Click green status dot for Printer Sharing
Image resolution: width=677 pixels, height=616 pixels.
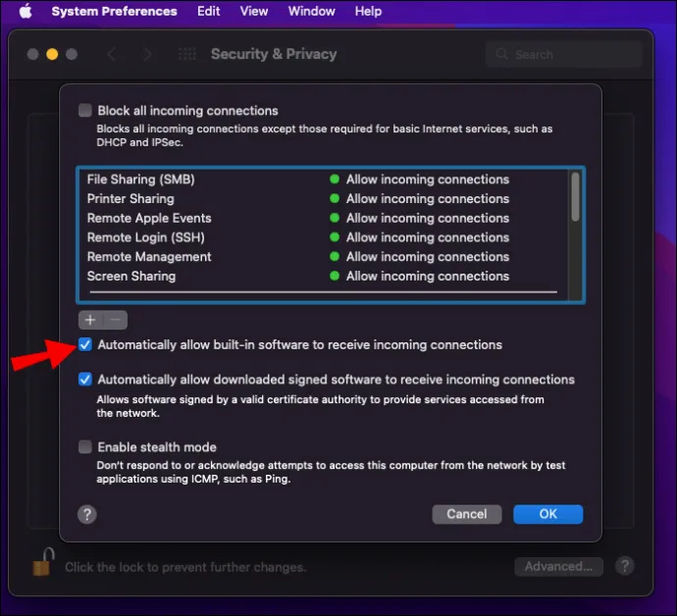pos(335,198)
